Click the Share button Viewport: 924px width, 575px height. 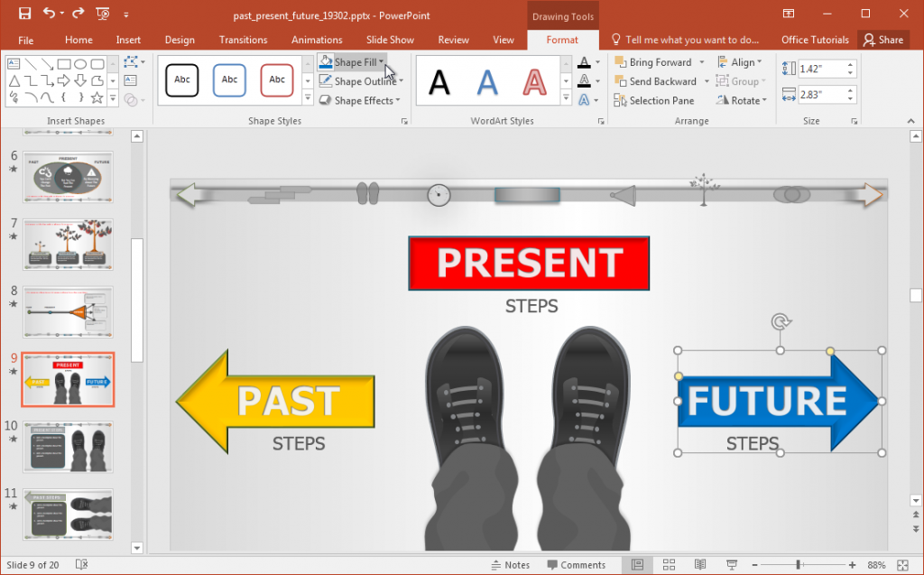tap(883, 40)
